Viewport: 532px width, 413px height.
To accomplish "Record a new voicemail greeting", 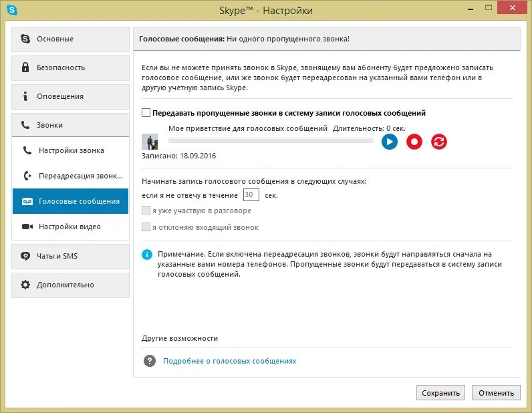I will point(414,142).
